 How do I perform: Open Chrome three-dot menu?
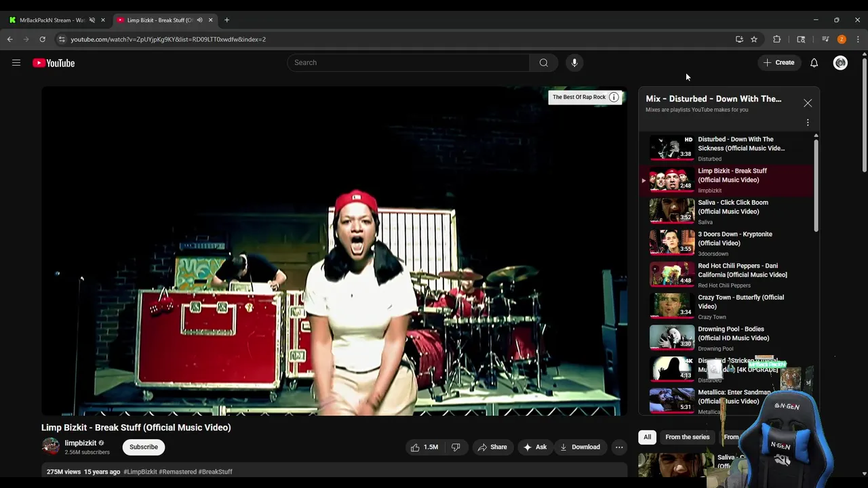coord(858,39)
